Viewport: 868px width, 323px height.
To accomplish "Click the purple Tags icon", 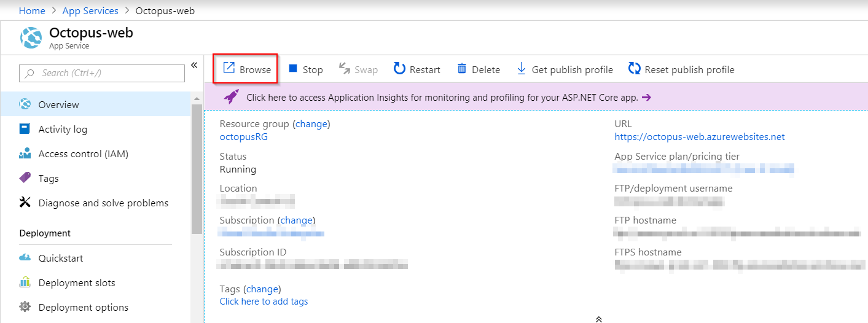I will pyautogui.click(x=25, y=178).
